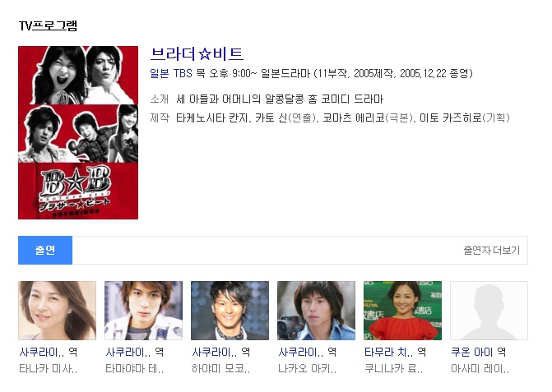Click 사쿠라이 role link above 하야미 모코

(x=220, y=352)
